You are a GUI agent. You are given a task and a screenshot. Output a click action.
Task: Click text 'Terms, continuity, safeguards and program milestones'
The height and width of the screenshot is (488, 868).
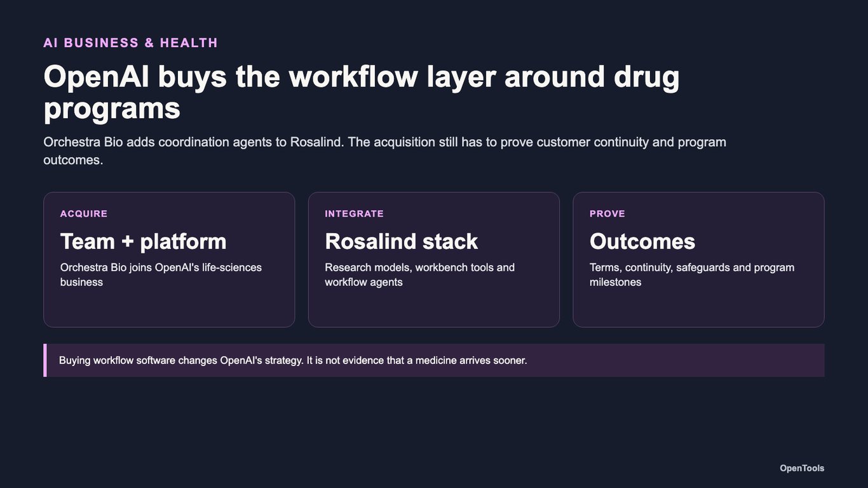point(692,274)
